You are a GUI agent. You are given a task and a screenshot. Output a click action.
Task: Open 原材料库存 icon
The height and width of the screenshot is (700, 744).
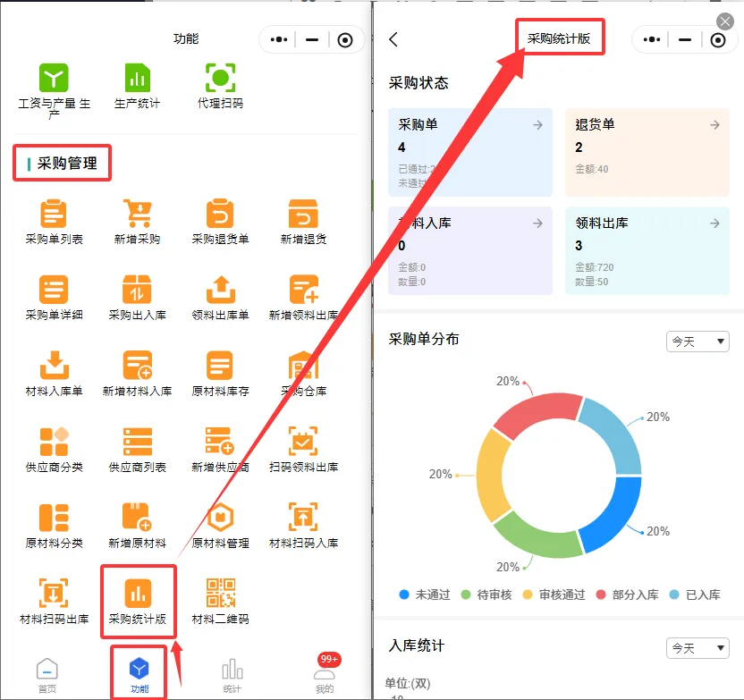point(220,367)
